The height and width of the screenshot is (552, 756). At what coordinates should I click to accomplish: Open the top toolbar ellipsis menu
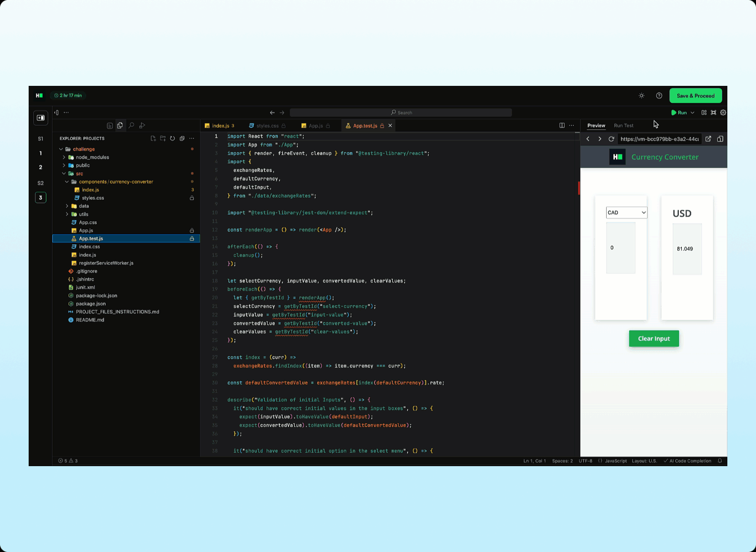click(66, 112)
